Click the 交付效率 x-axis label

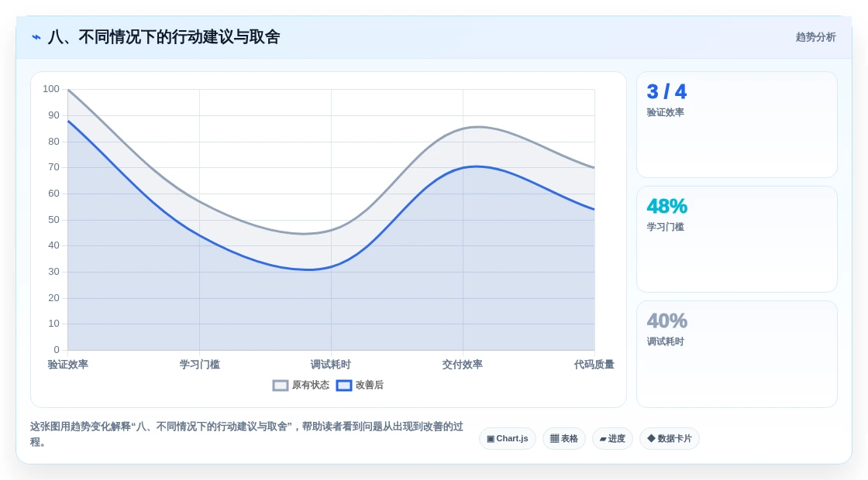point(462,365)
